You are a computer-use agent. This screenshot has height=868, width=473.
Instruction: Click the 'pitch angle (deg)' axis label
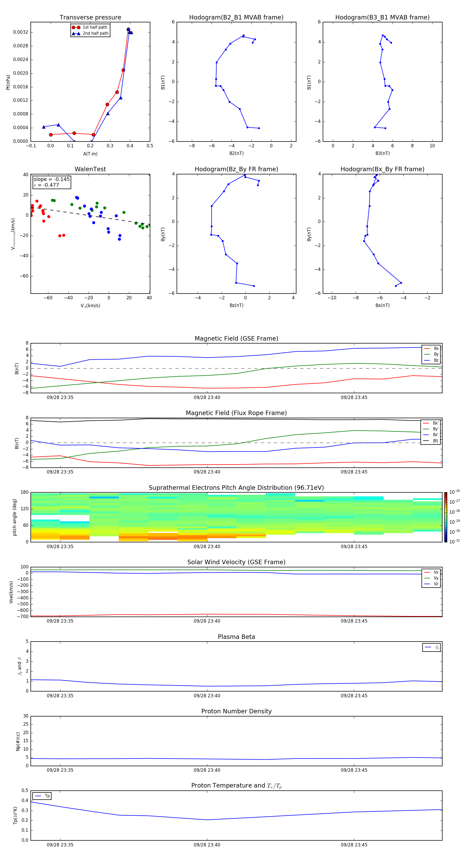pyautogui.click(x=14, y=517)
